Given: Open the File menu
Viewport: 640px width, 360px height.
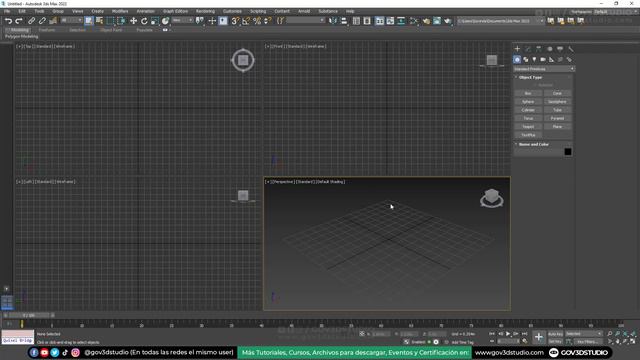Looking at the screenshot, I should pyautogui.click(x=7, y=11).
